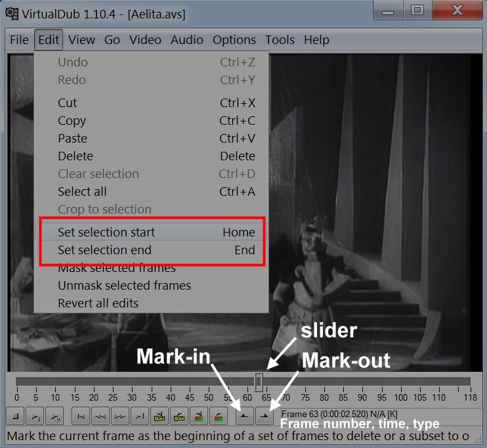Click Set selection end
The height and width of the screenshot is (448, 487).
[152, 250]
